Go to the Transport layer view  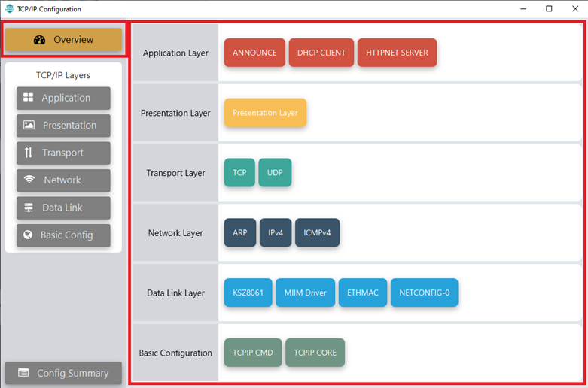[x=63, y=153]
